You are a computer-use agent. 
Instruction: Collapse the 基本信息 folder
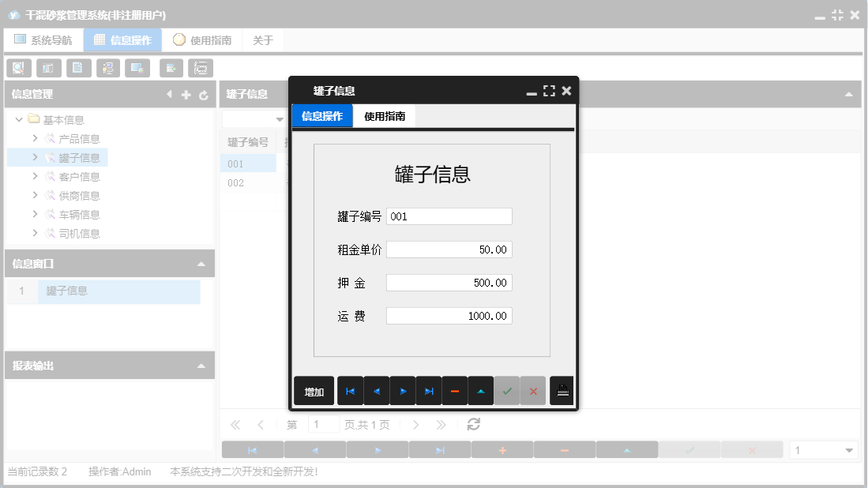tap(19, 119)
